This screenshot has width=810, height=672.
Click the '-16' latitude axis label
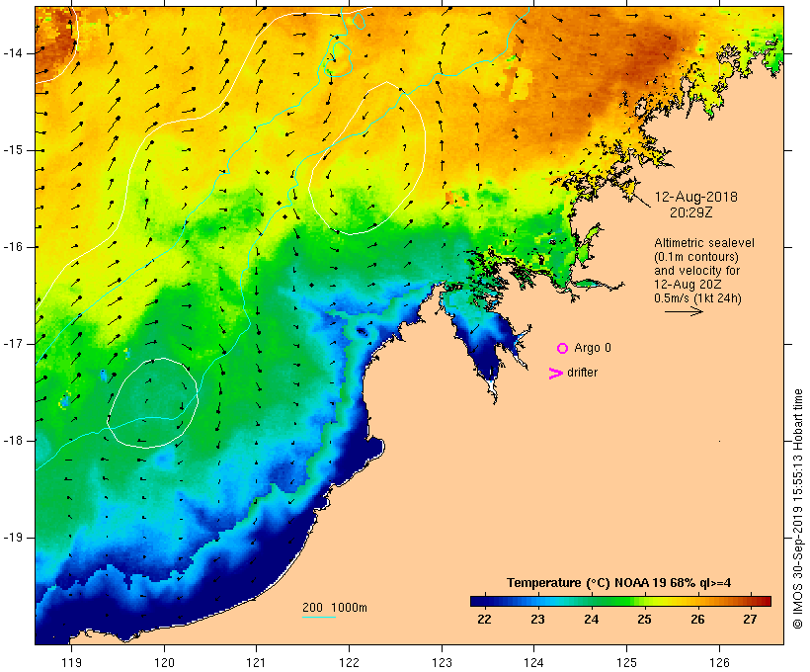coord(13,247)
